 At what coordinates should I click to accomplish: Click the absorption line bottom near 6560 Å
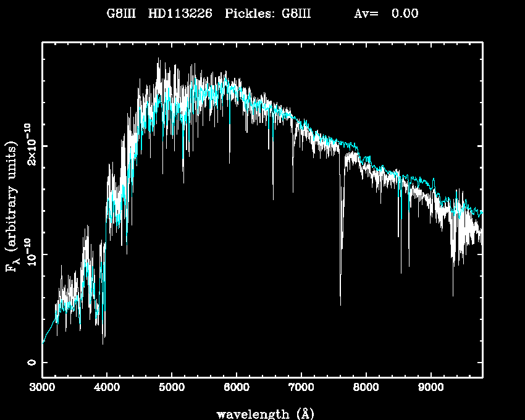[273, 198]
